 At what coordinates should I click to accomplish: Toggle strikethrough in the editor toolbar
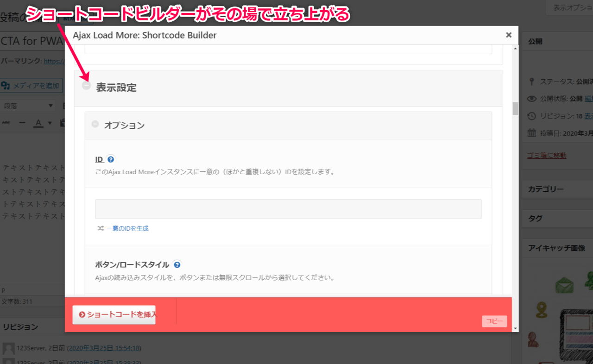point(6,123)
